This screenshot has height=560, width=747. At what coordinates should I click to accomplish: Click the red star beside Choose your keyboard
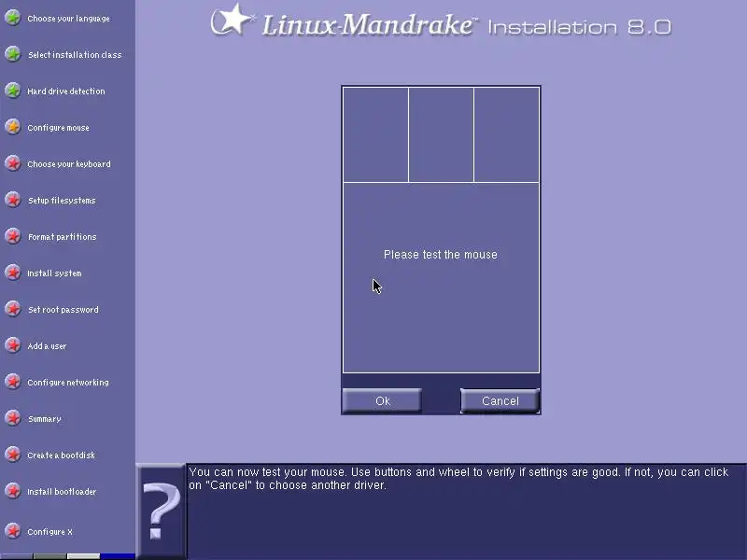point(13,163)
